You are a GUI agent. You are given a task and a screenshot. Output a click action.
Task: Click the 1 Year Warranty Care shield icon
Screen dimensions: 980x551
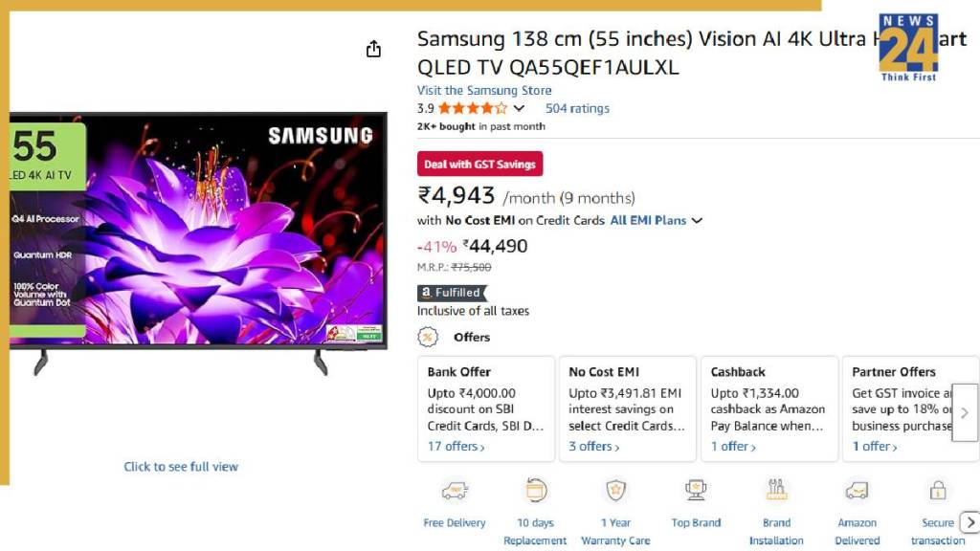pos(615,491)
